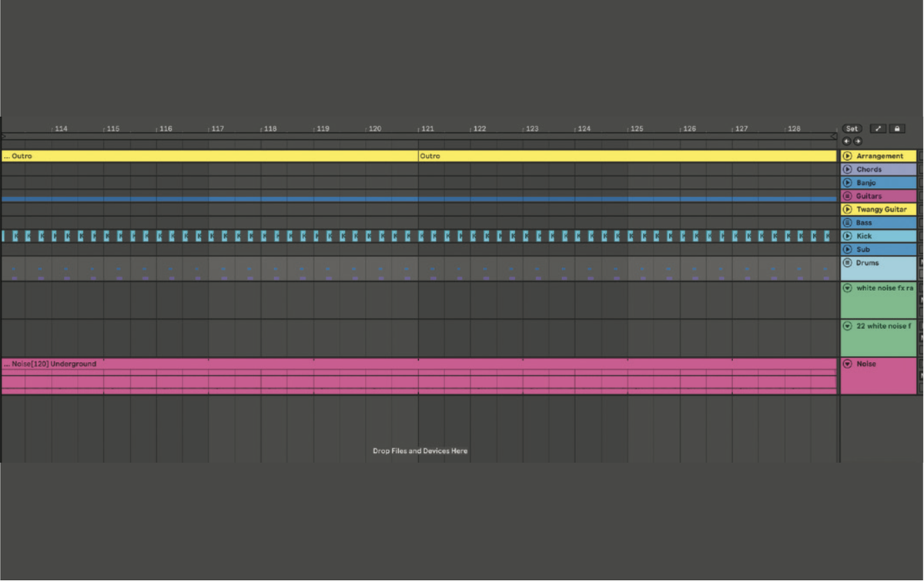This screenshot has height=583, width=924.
Task: Collapse the "22 white noise f" track
Action: [x=847, y=326]
